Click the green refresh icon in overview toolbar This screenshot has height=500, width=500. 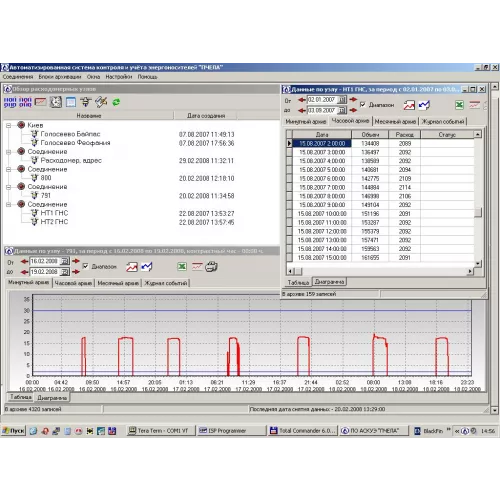click(116, 102)
